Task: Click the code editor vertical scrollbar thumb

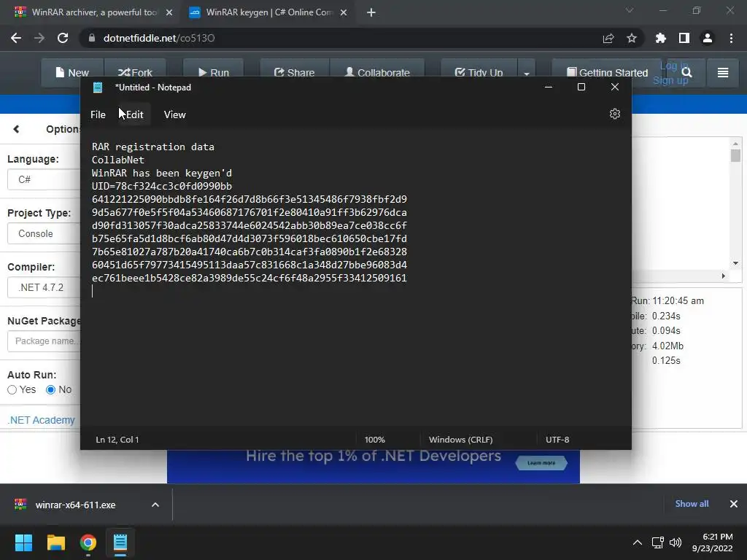Action: point(735,156)
